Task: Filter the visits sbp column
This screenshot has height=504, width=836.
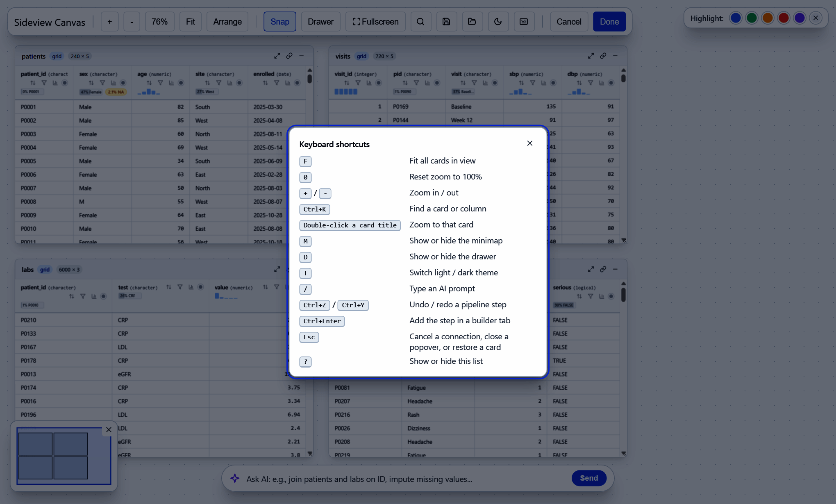Action: 532,83
